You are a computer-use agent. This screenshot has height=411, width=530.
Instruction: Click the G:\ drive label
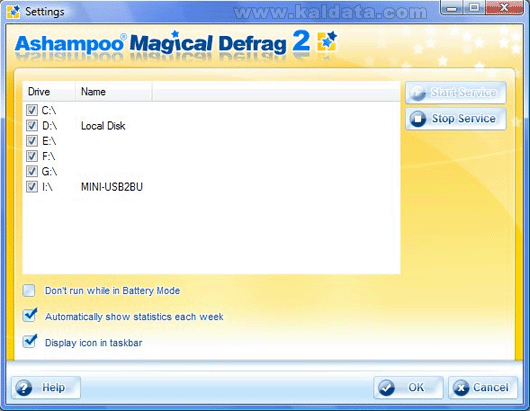(x=49, y=172)
